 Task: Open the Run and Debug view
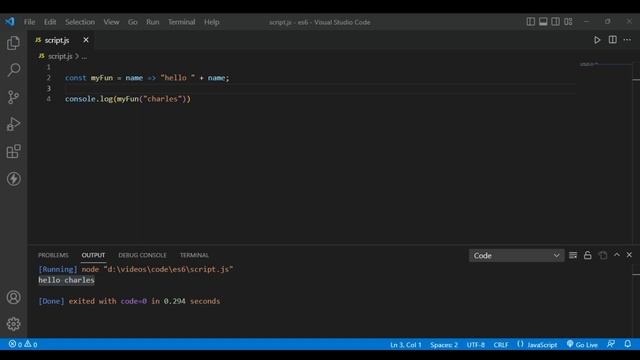(x=13, y=124)
